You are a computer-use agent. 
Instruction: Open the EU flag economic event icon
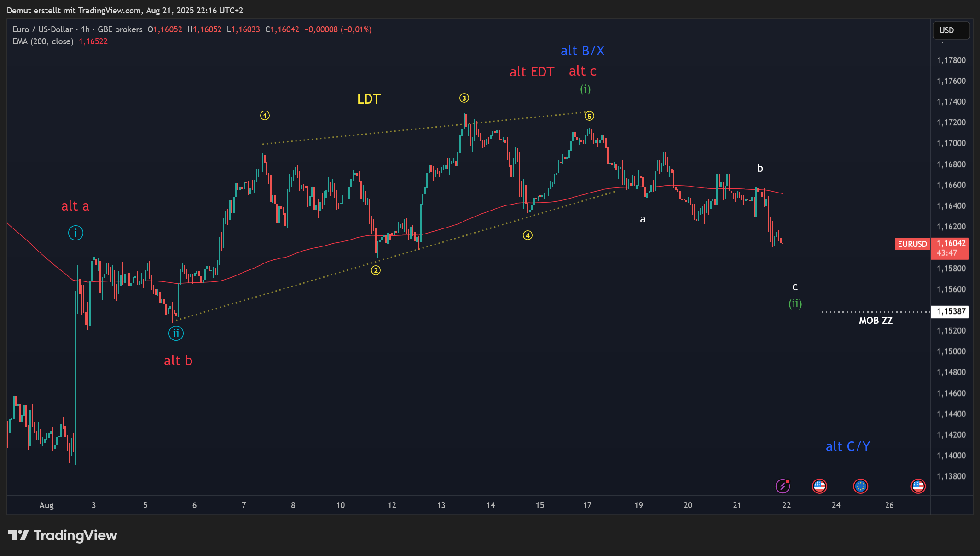pyautogui.click(x=860, y=486)
